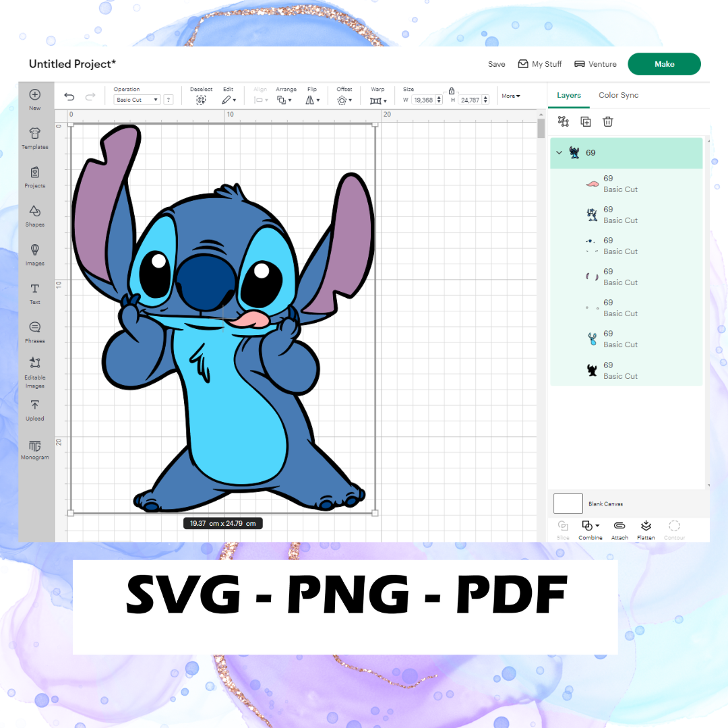Open the Shapes tool

(35, 216)
